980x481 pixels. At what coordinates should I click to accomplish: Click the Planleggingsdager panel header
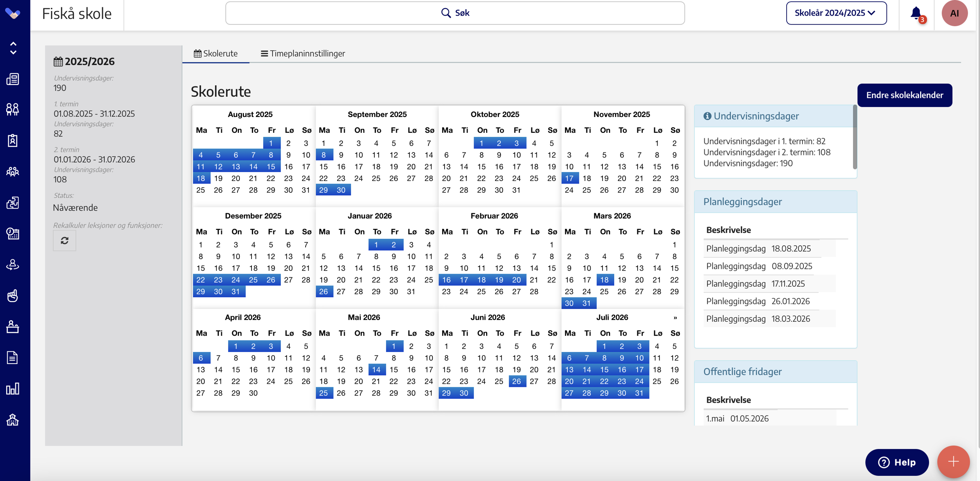[x=775, y=202]
